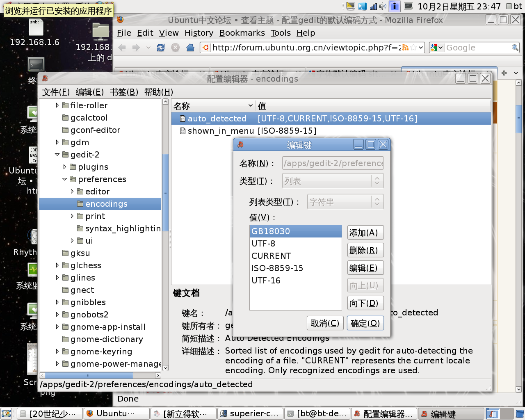Open Firefox tab list dropdown arrow

pos(516,73)
